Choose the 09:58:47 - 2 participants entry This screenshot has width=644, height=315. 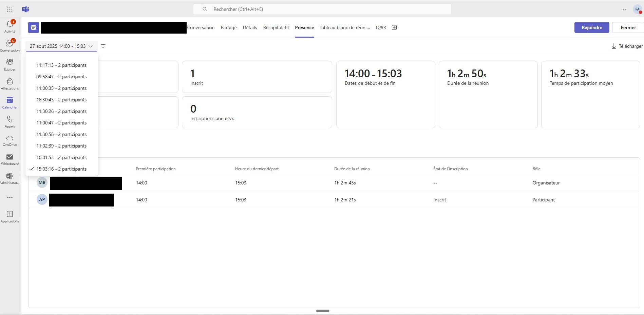pos(61,77)
